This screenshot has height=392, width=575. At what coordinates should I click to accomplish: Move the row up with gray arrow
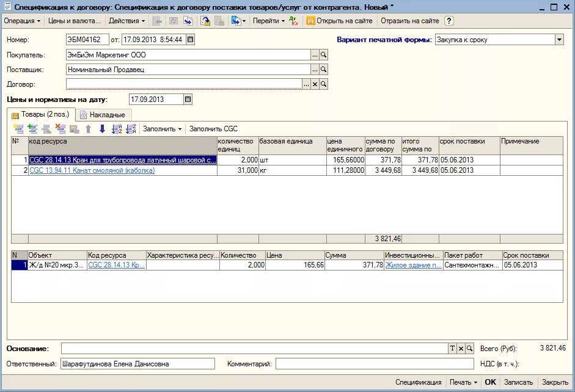coord(89,129)
